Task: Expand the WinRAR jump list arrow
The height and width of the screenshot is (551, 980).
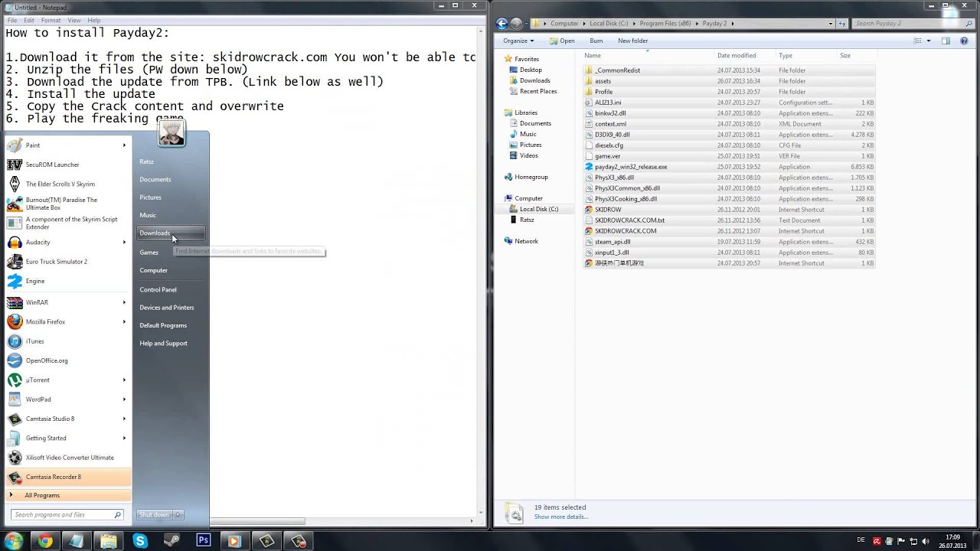Action: pyautogui.click(x=124, y=302)
